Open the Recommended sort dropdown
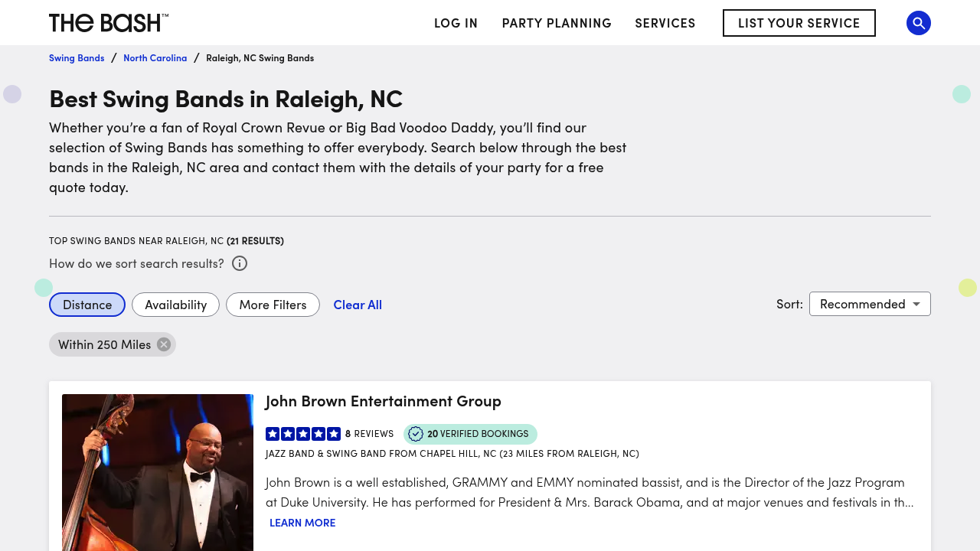The width and height of the screenshot is (980, 551). pos(870,304)
